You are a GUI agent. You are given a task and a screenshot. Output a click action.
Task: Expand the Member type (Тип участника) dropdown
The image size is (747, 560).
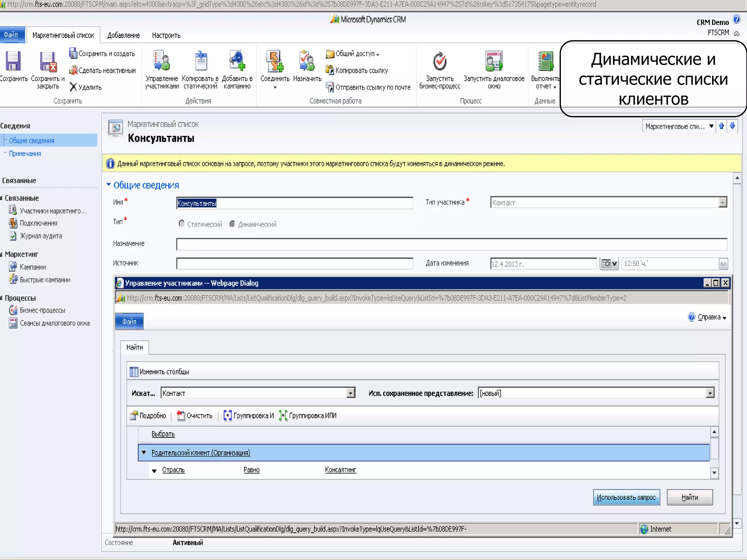pyautogui.click(x=722, y=203)
